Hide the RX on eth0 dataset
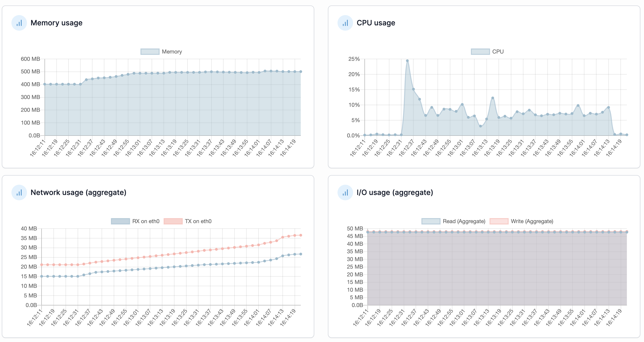Image resolution: width=644 pixels, height=342 pixels. coord(120,221)
